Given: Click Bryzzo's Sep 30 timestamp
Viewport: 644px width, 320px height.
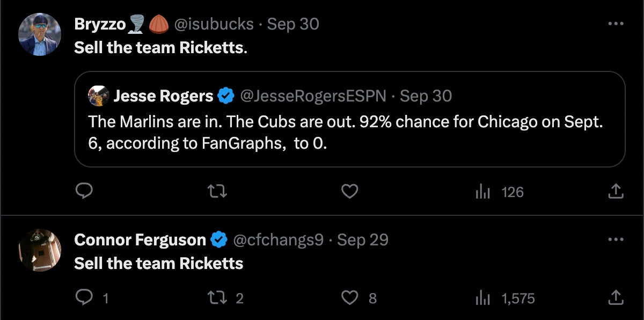Looking at the screenshot, I should click(x=293, y=24).
